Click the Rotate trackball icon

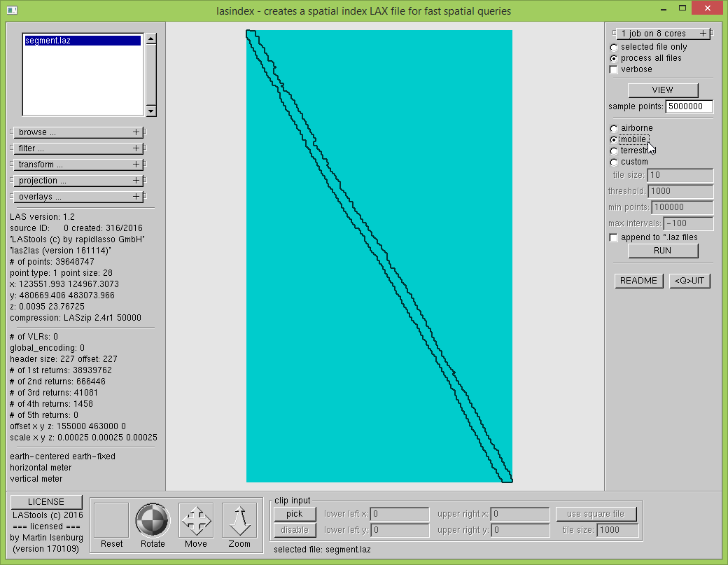(153, 520)
